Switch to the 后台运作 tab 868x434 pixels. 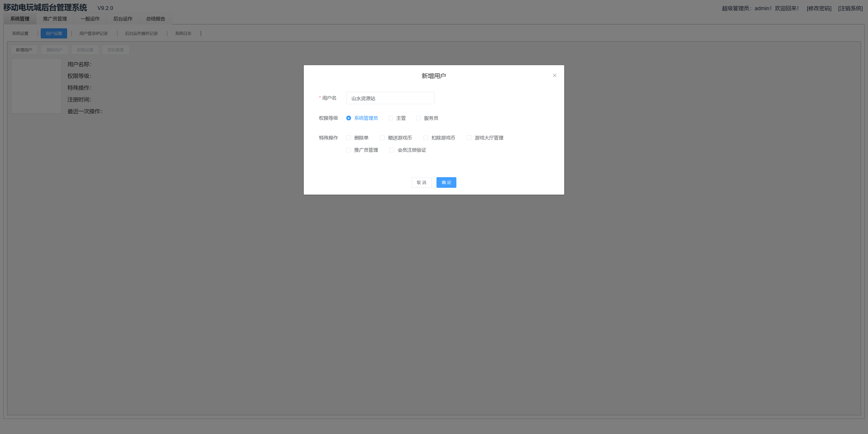click(123, 19)
